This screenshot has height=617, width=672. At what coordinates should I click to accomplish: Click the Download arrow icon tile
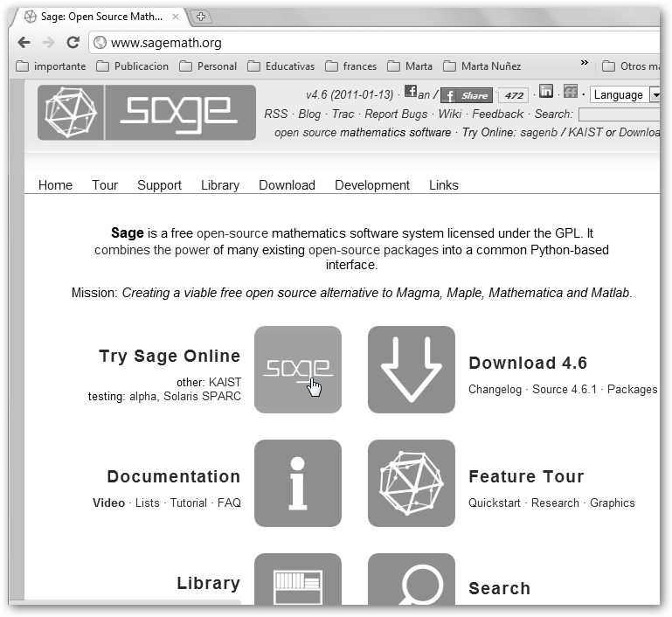point(411,370)
